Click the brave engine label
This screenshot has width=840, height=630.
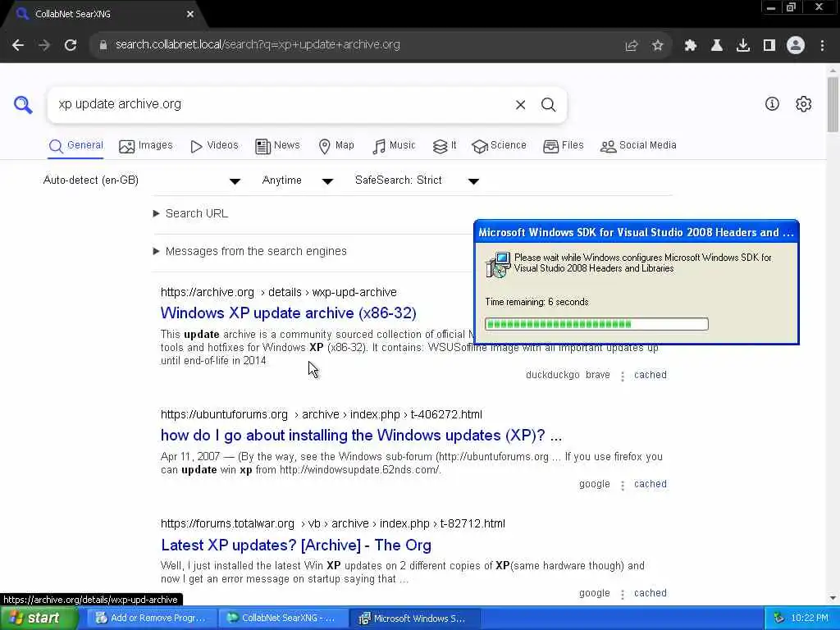click(x=598, y=375)
